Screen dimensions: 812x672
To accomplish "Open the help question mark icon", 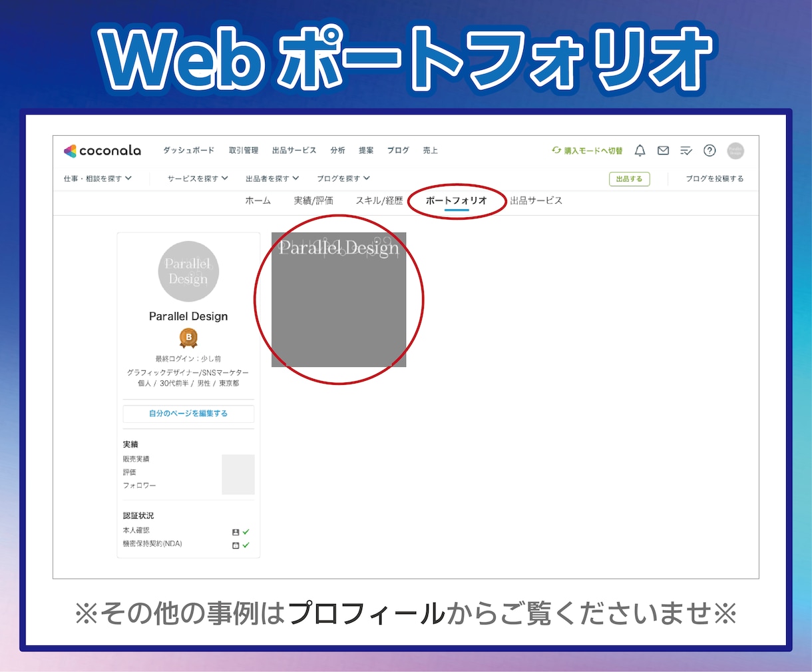I will pos(710,151).
